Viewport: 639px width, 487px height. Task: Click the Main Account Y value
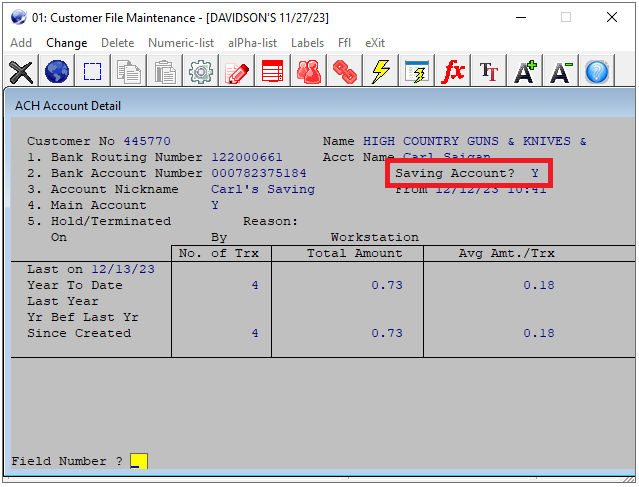(x=215, y=205)
